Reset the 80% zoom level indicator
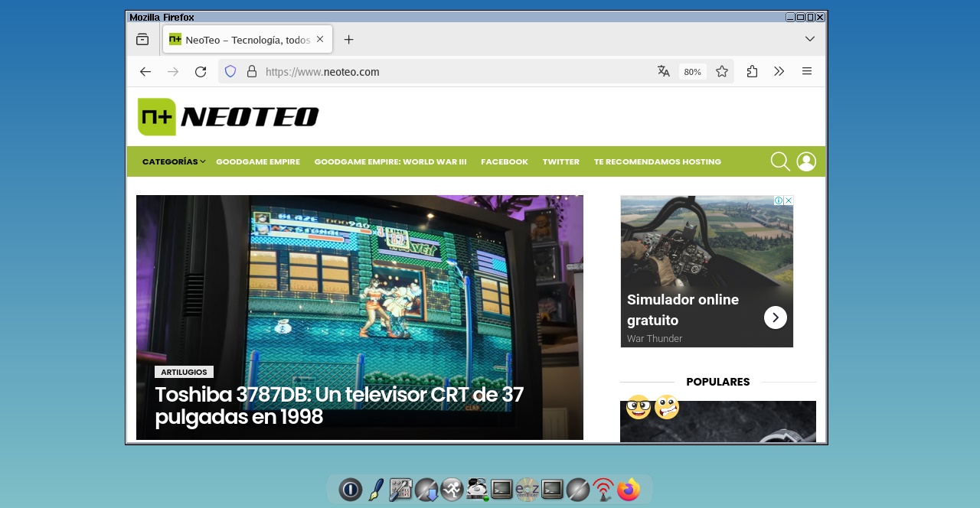 tap(692, 72)
